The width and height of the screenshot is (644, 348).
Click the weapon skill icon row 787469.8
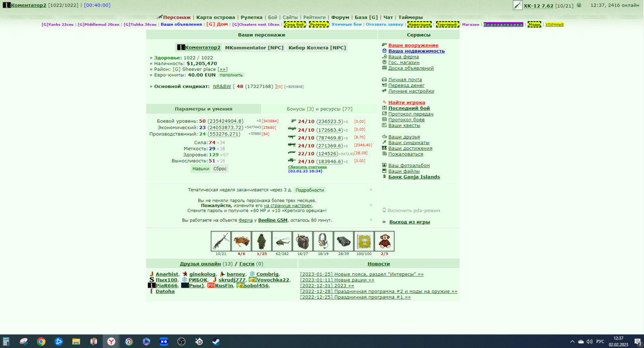tap(292, 137)
